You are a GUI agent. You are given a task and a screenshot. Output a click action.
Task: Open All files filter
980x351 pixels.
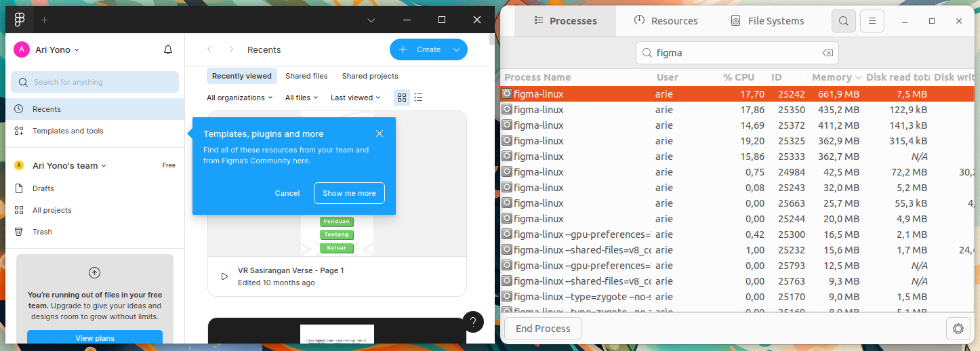coord(302,98)
